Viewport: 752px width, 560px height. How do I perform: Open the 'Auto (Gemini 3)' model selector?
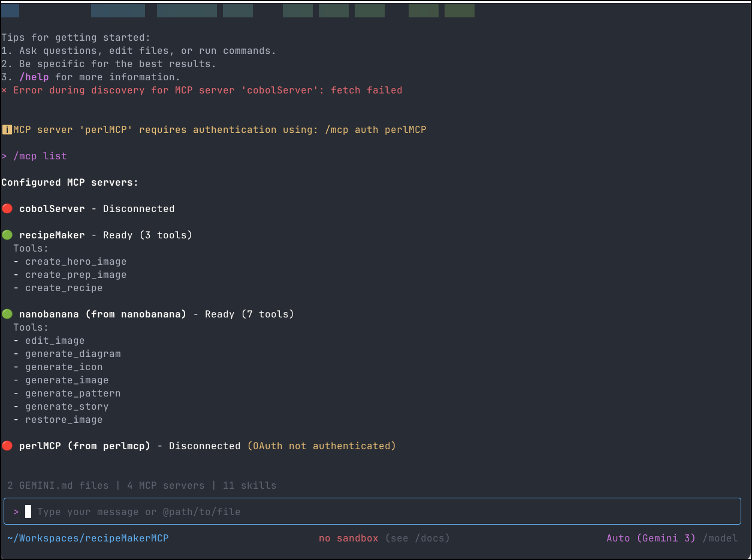click(651, 538)
